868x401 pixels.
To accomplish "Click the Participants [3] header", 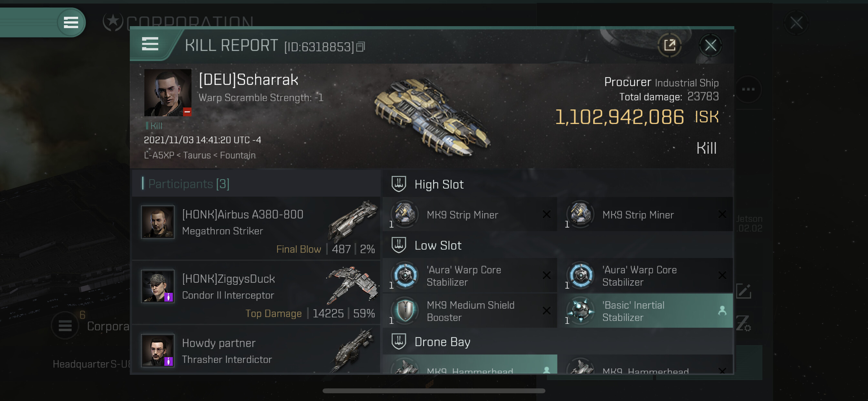I will (189, 184).
